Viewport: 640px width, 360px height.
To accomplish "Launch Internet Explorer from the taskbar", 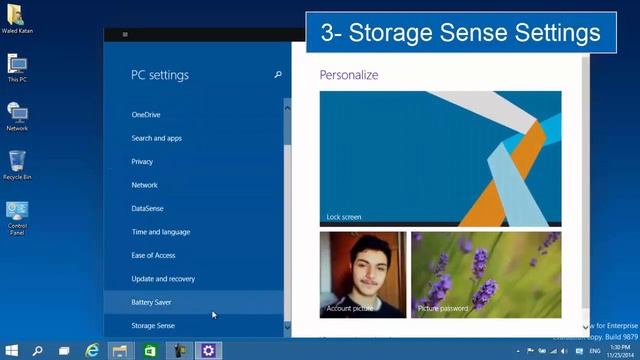I will [x=92, y=351].
